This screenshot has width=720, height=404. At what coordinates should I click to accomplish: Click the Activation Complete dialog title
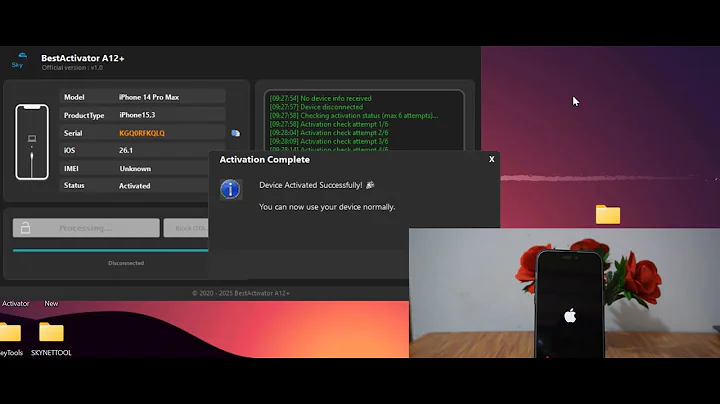[264, 159]
